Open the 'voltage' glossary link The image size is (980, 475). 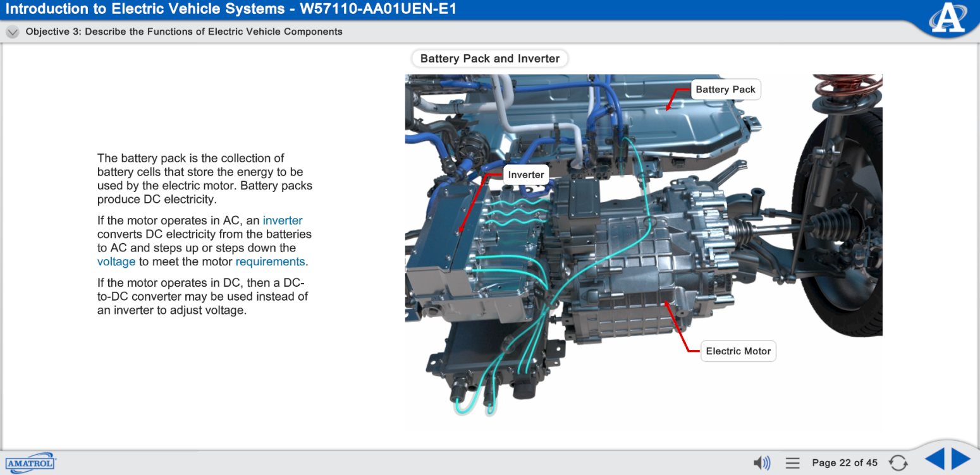[116, 262]
